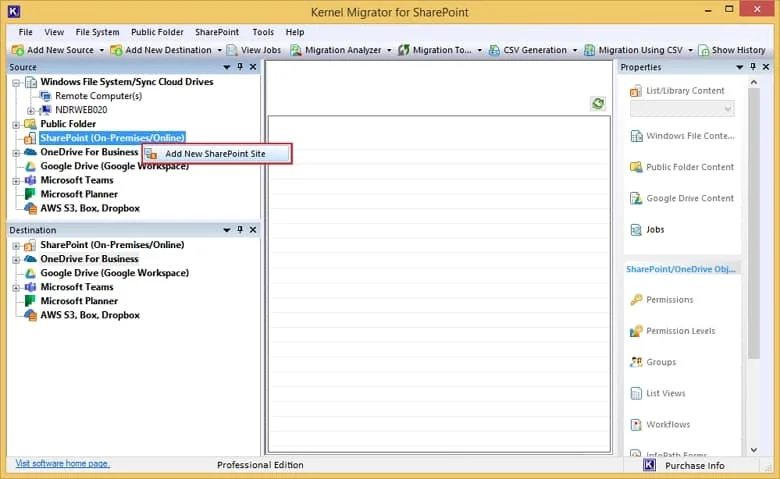The height and width of the screenshot is (479, 780).
Task: Close the Properties panel
Action: [x=766, y=67]
